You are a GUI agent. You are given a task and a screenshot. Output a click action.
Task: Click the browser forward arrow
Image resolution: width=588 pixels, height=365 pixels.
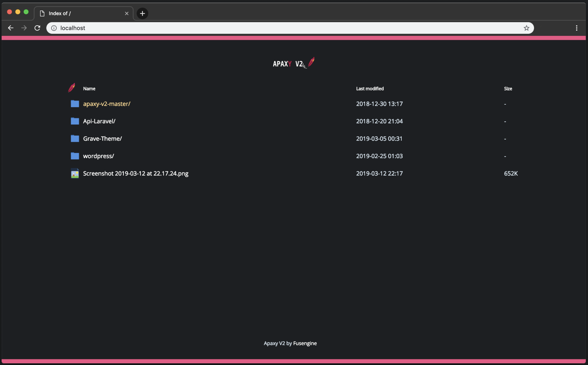click(24, 28)
